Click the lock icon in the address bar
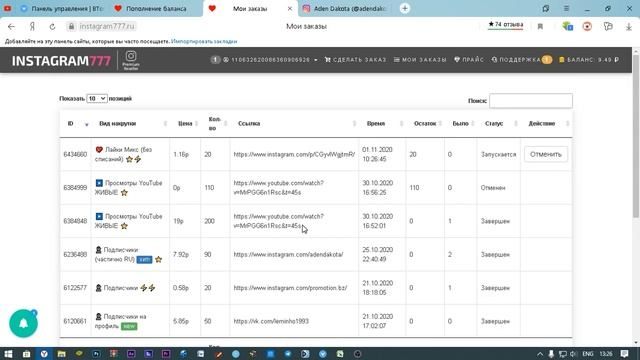Screen dimensions: 640x360 [71, 27]
